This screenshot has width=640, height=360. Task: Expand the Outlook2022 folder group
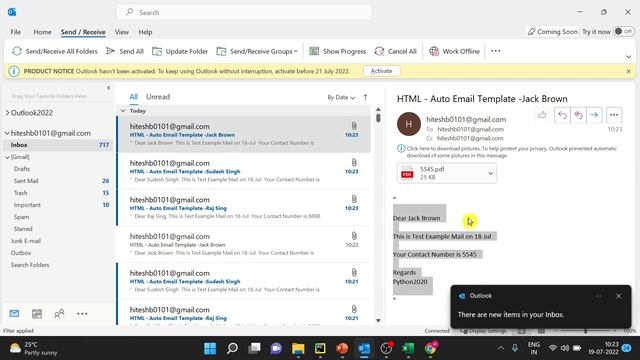(x=7, y=113)
